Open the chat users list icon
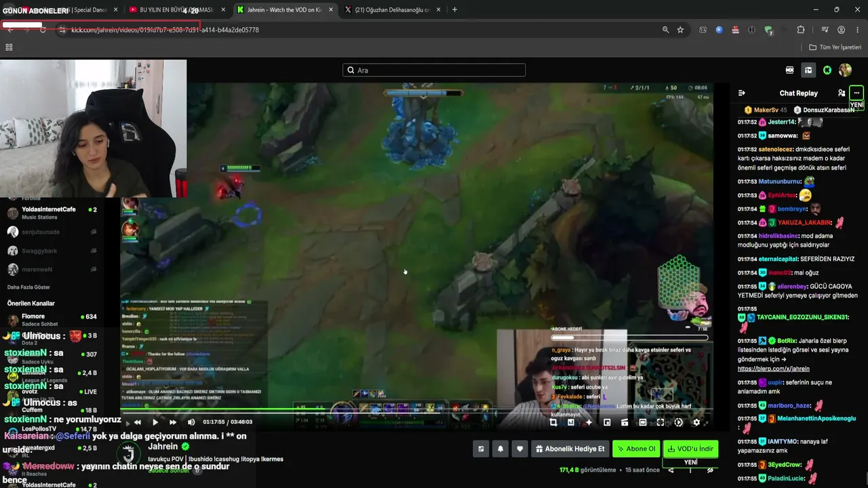This screenshot has height=488, width=868. tap(842, 93)
